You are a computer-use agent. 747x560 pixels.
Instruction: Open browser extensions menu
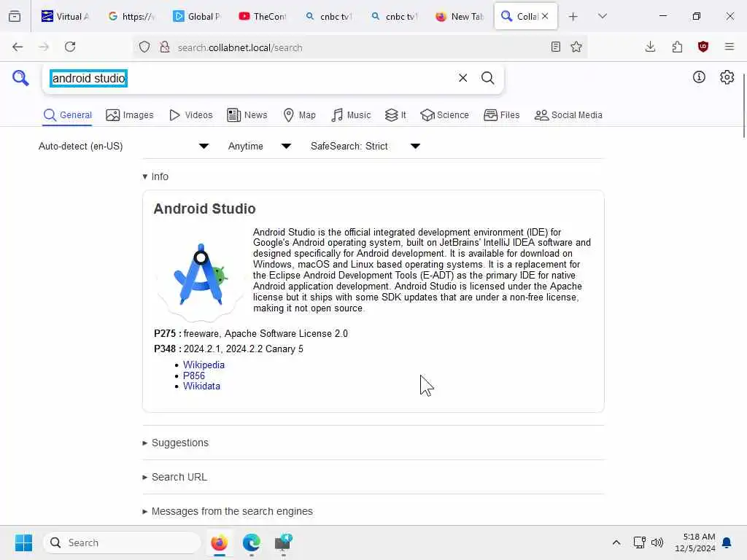tap(677, 47)
